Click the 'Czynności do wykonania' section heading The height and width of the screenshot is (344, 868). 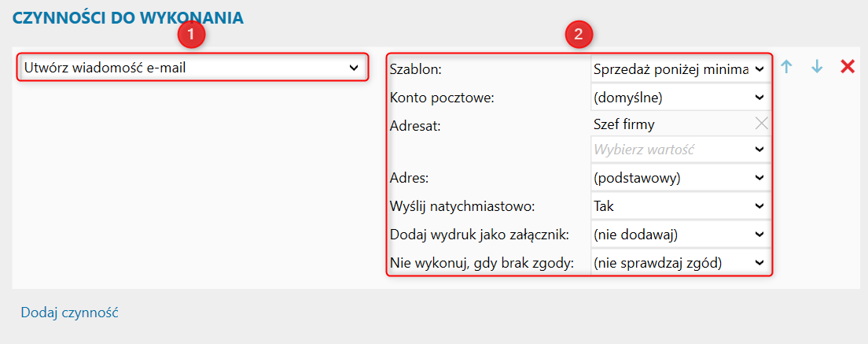[127, 17]
